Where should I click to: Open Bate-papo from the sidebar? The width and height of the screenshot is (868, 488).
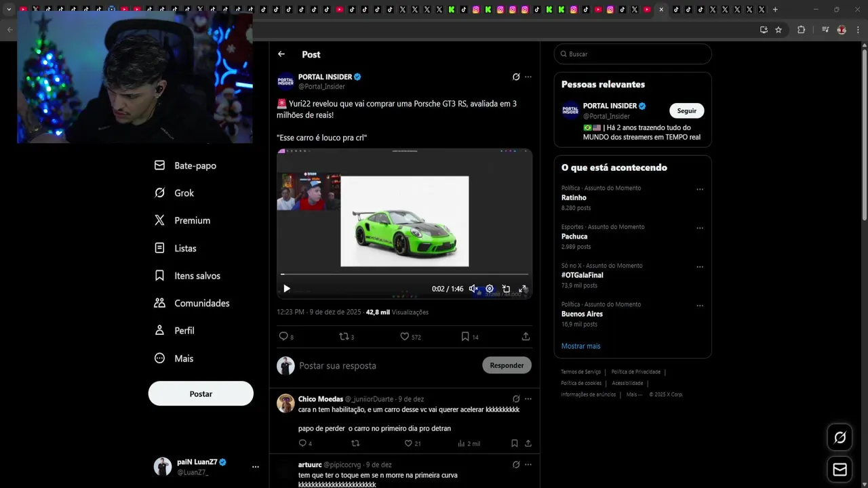point(185,165)
